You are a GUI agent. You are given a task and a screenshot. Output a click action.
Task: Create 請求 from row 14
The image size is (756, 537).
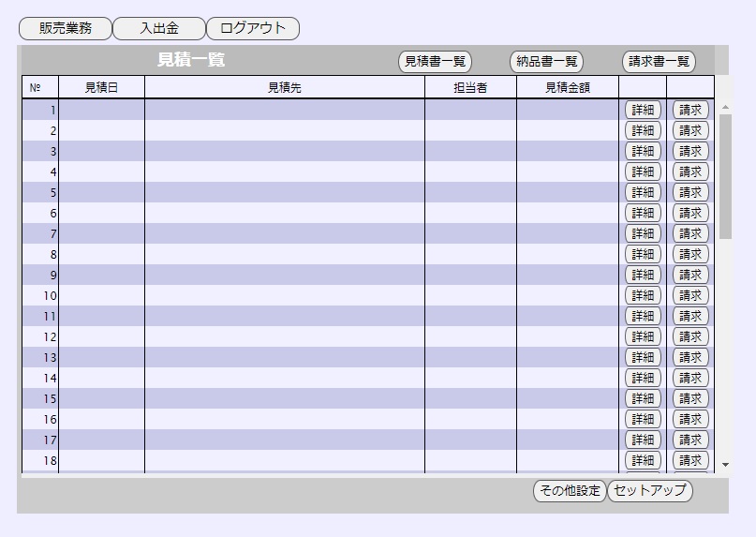pos(690,379)
